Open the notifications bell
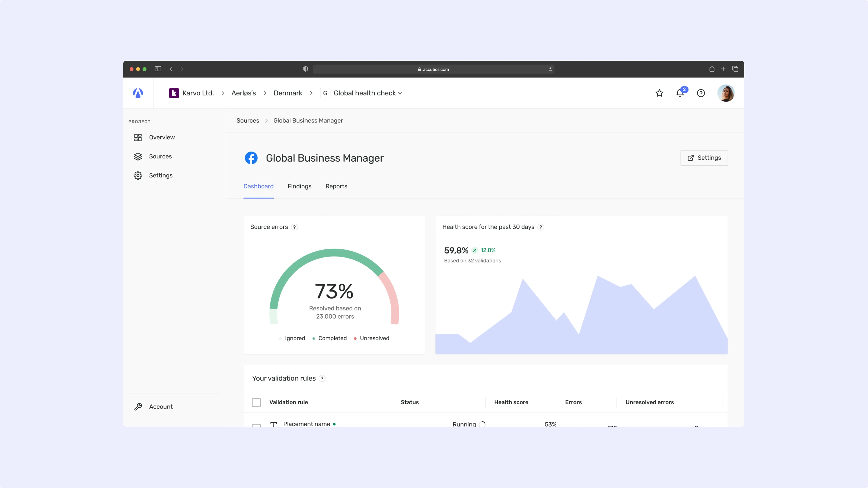This screenshot has width=868, height=488. pos(680,93)
